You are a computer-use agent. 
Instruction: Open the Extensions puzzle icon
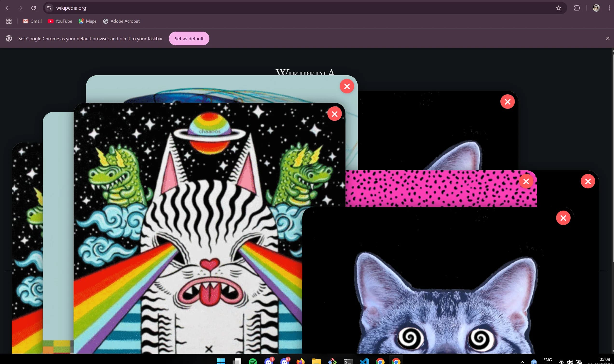(577, 8)
